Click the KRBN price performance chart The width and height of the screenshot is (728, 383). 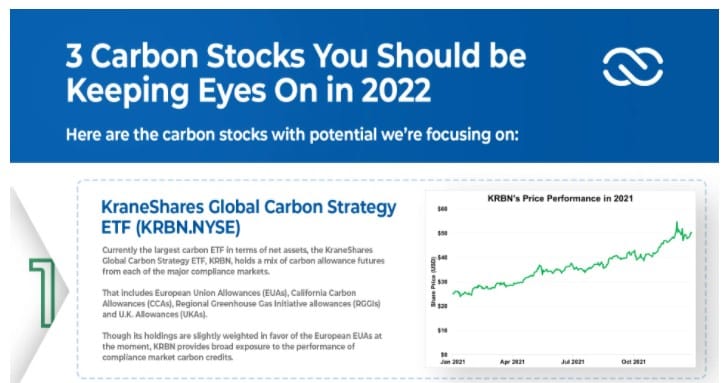(560, 279)
